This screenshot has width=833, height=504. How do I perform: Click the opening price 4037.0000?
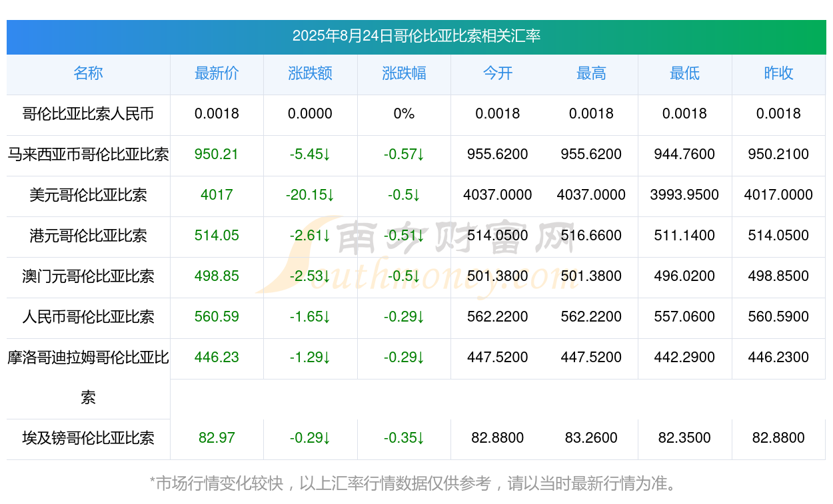498,195
